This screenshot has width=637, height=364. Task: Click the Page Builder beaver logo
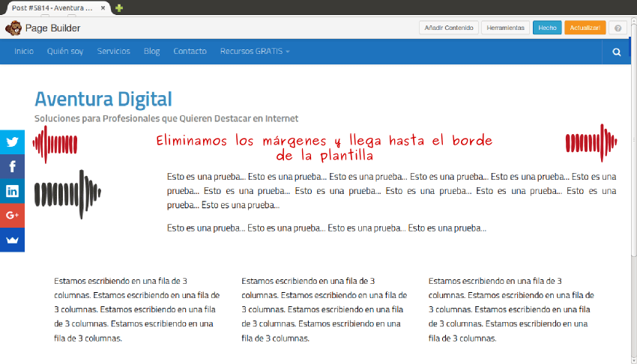point(13,28)
